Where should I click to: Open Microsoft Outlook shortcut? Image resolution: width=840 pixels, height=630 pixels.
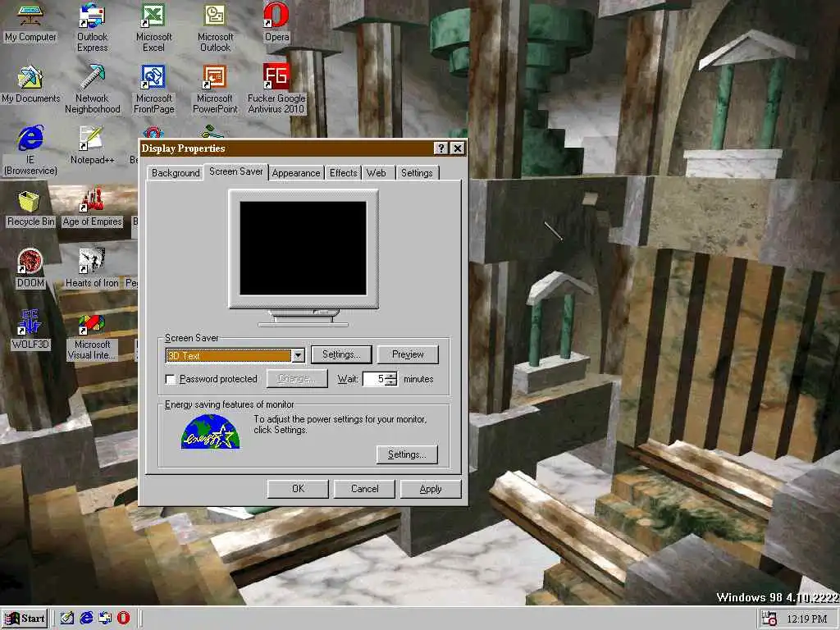pyautogui.click(x=215, y=27)
